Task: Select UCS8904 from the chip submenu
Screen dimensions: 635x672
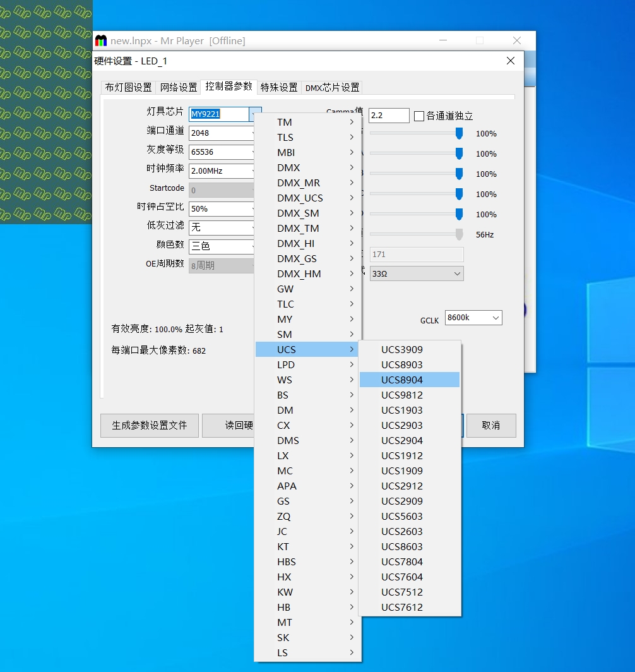Action: 402,380
